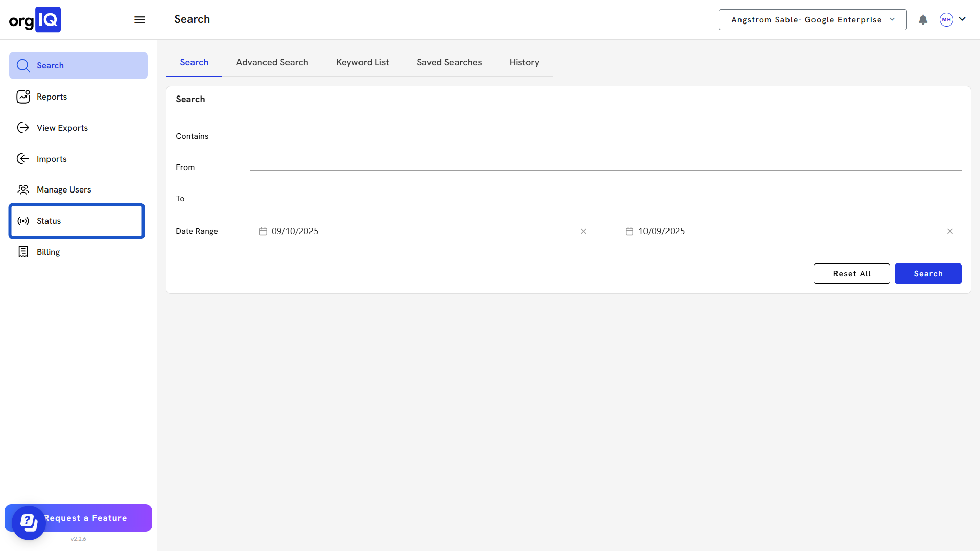Viewport: 980px width, 551px height.
Task: Clear the end date 10/09/2025
Action: coord(950,232)
